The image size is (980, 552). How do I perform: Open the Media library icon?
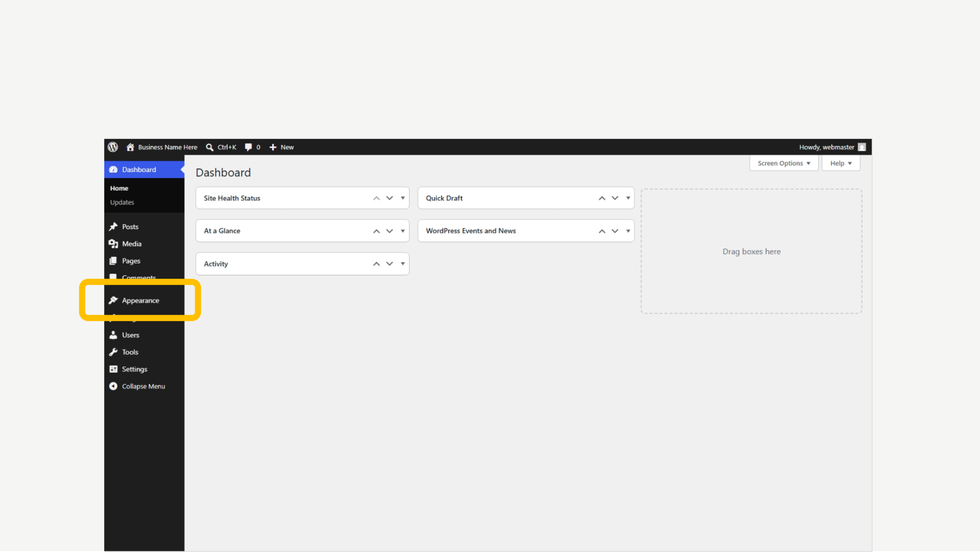pos(113,244)
